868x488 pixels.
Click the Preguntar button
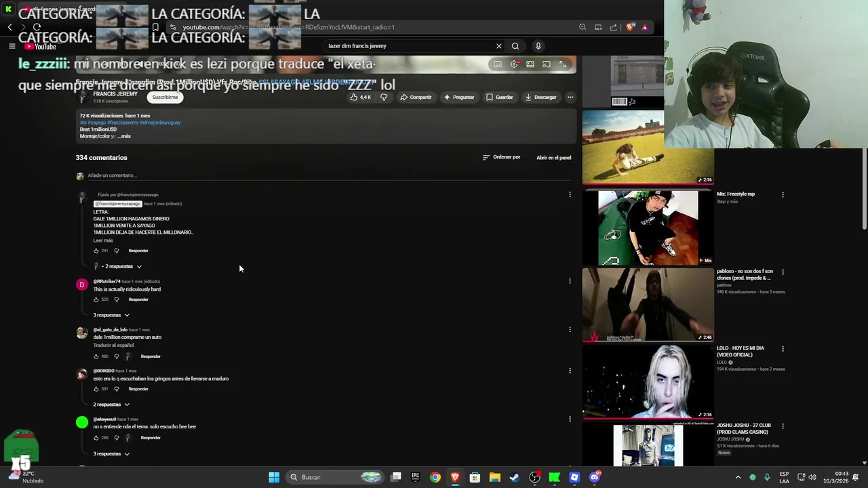click(x=459, y=97)
